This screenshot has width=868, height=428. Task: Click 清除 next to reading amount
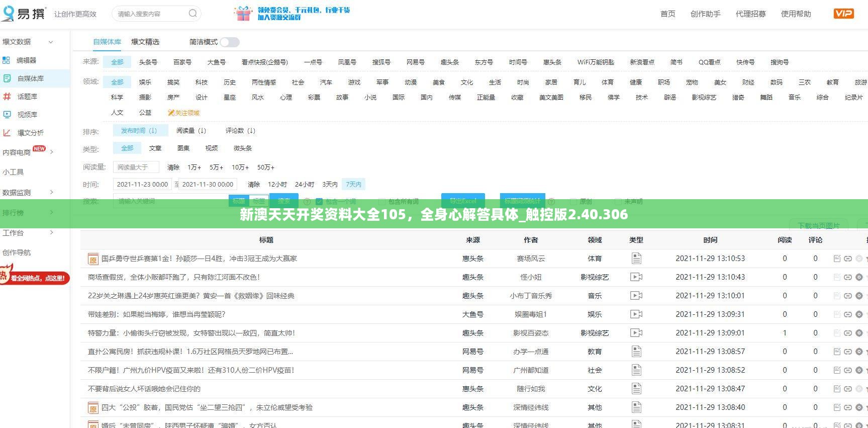click(x=173, y=167)
